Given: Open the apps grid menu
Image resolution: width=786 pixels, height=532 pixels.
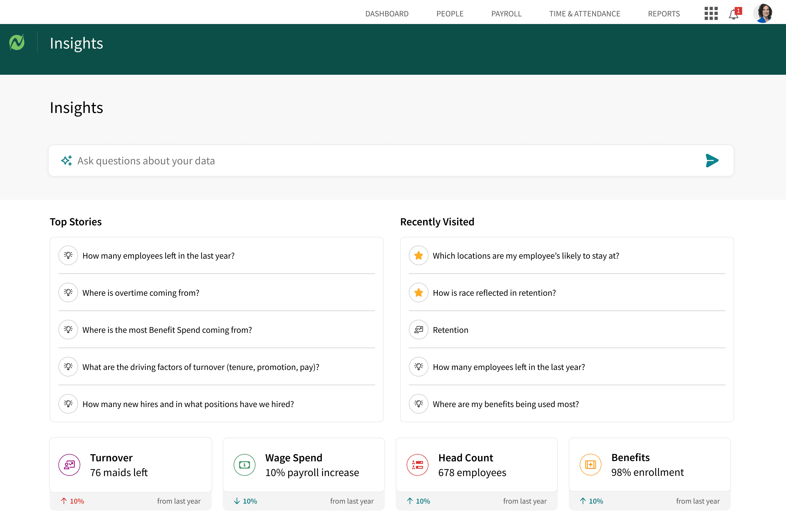Looking at the screenshot, I should click(x=711, y=14).
